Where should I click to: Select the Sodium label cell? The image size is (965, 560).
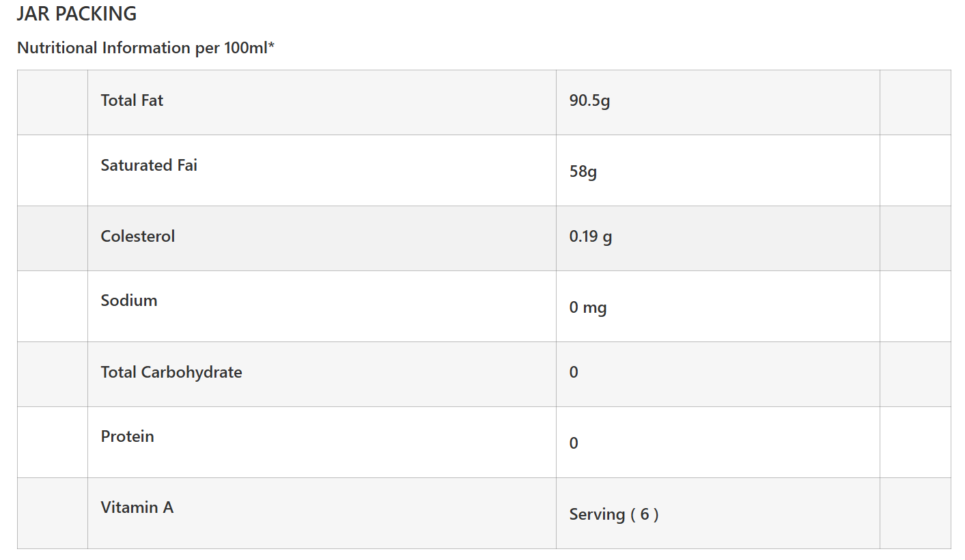(129, 300)
